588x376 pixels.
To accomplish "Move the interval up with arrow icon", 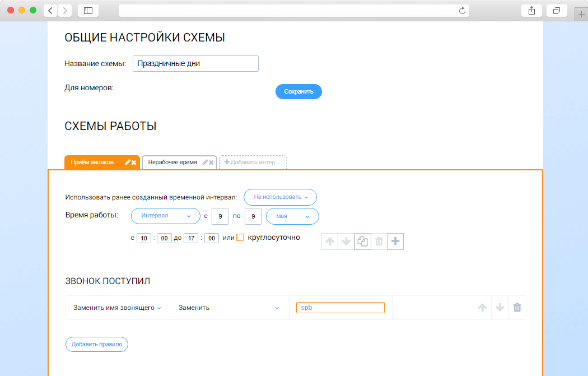I will (x=330, y=241).
